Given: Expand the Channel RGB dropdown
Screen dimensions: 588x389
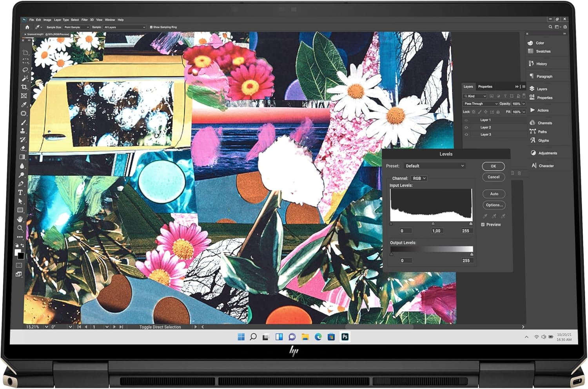Looking at the screenshot, I should [419, 178].
